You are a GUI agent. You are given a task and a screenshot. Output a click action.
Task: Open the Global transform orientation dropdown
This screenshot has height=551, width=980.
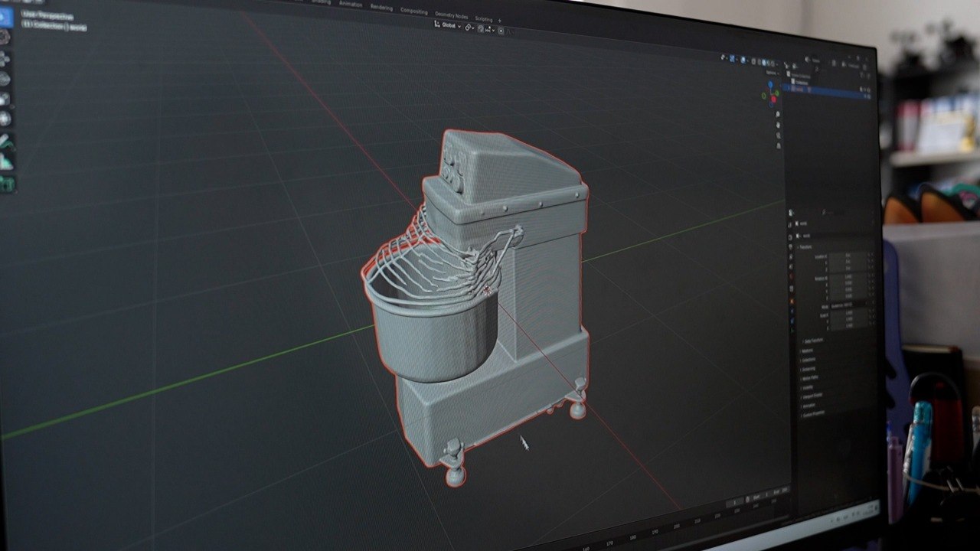tap(448, 25)
